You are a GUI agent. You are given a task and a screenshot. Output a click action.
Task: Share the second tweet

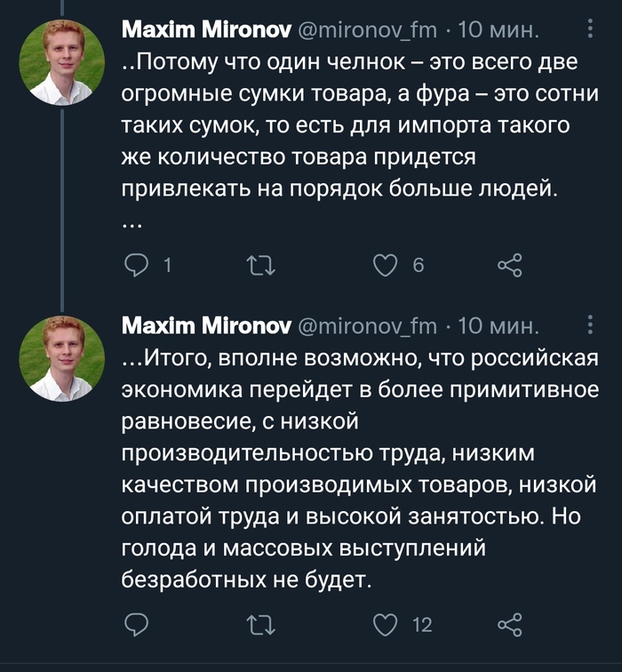pyautogui.click(x=510, y=626)
